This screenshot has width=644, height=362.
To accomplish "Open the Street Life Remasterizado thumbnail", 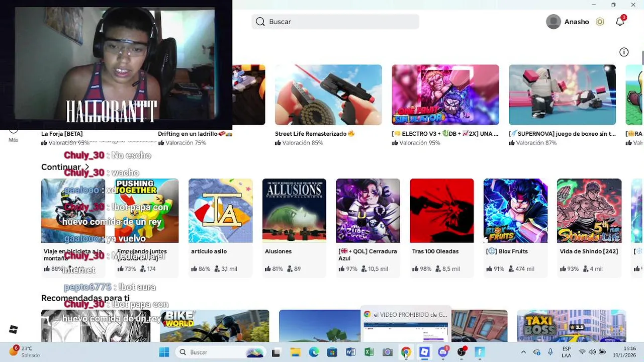I will tap(328, 95).
